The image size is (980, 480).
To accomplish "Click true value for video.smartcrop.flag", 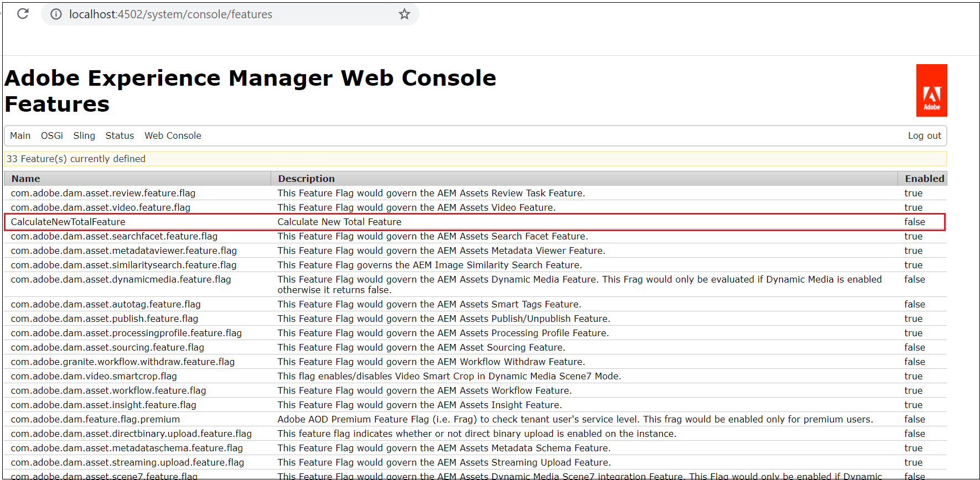I will point(914,376).
